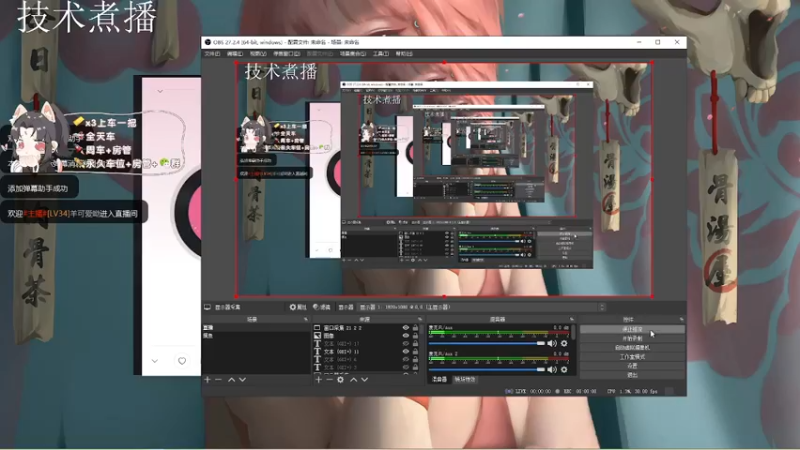Screen dimensions: 800x450
Task: Toggle visibility of 文本 (GDI+) 11 source
Action: click(406, 352)
